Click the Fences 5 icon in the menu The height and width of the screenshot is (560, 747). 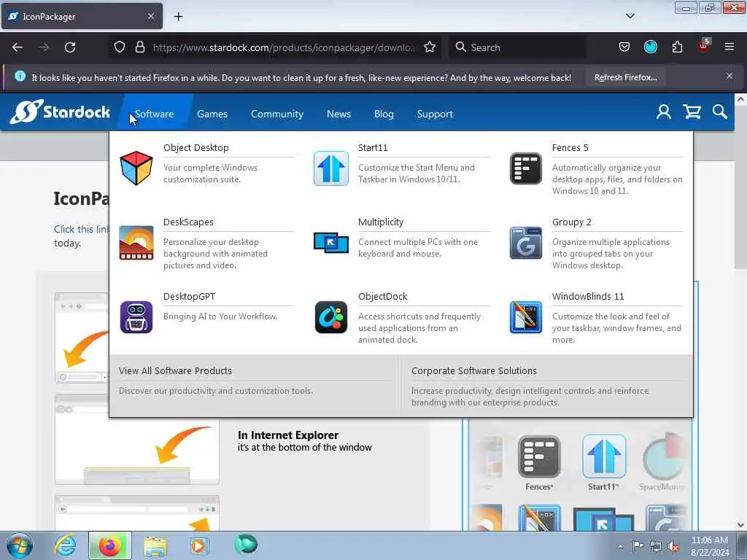[x=525, y=168]
